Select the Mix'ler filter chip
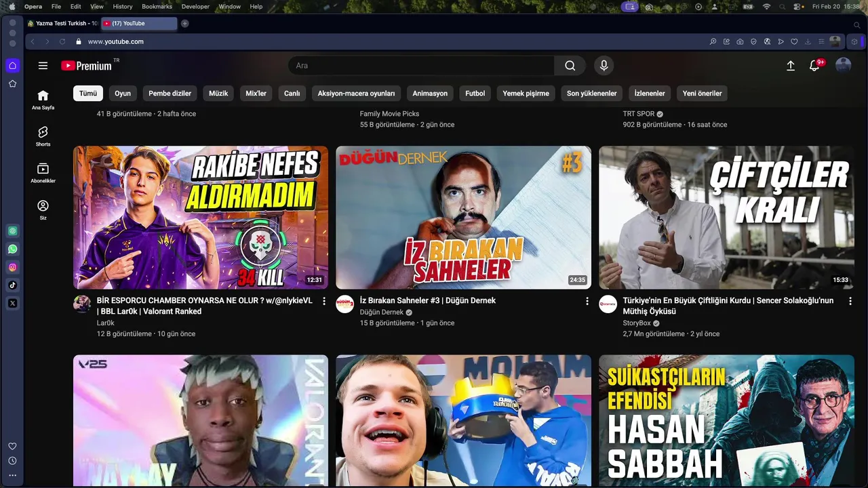This screenshot has height=488, width=868. 256,94
